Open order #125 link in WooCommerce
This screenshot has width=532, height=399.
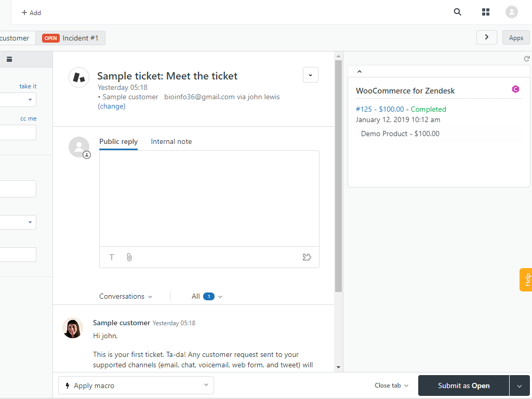(380, 109)
